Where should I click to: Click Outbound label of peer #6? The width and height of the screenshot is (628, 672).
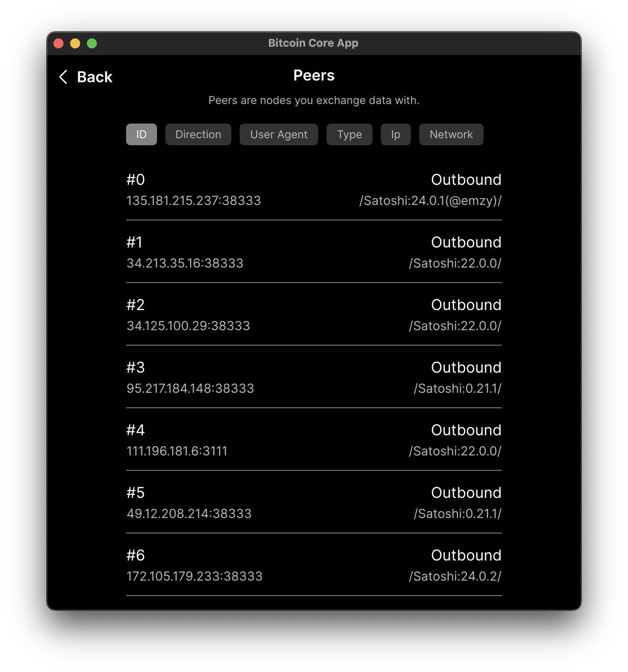466,556
